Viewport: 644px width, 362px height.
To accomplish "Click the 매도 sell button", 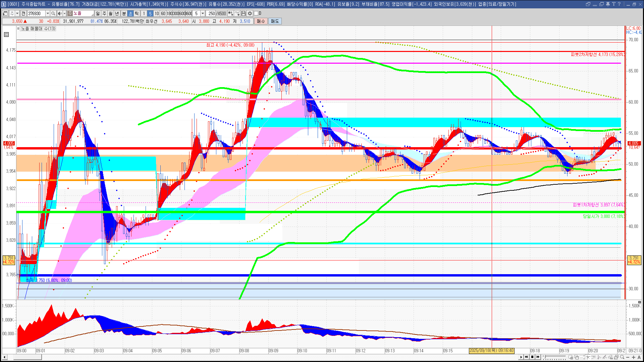I will coord(275,21).
